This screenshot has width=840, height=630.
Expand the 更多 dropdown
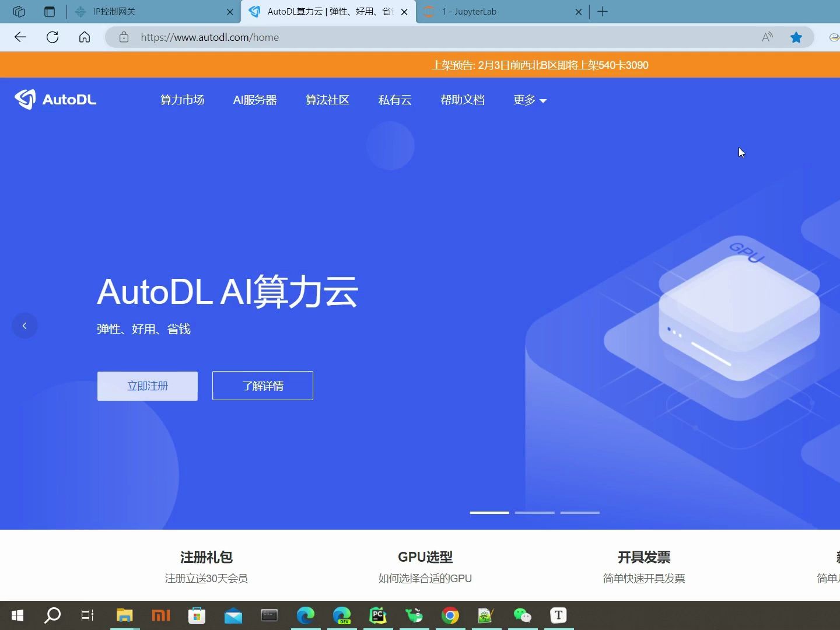click(x=530, y=100)
